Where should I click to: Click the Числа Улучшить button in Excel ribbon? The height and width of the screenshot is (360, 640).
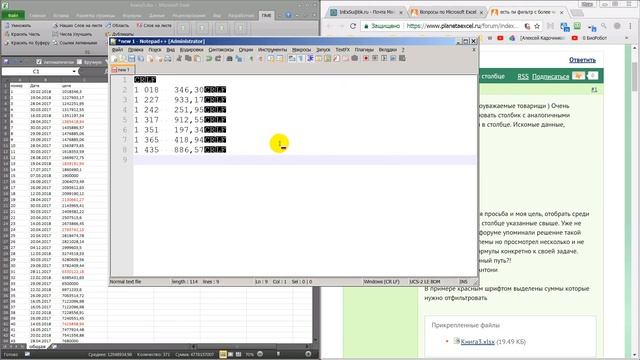point(72,34)
